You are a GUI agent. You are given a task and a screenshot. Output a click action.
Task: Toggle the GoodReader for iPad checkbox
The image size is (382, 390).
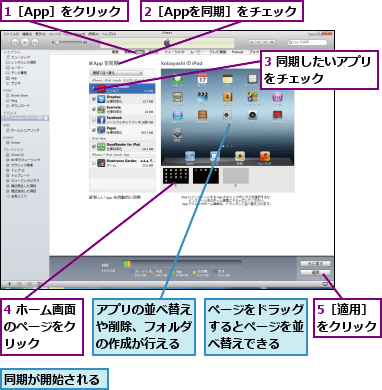[x=94, y=146]
